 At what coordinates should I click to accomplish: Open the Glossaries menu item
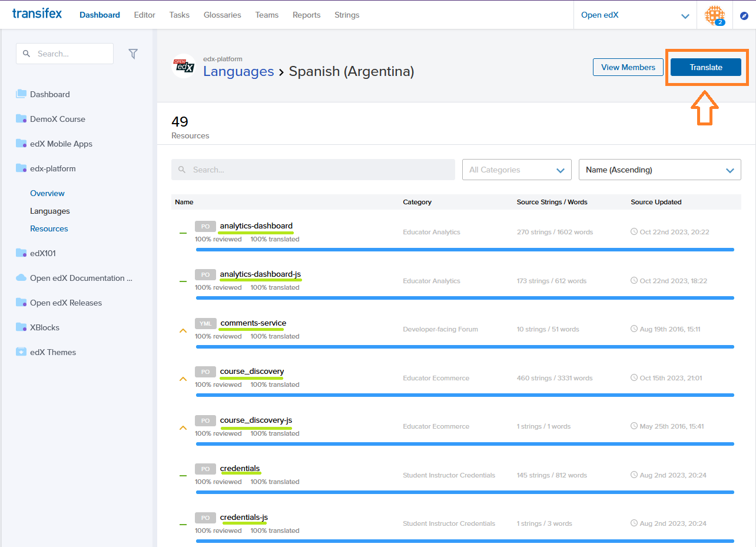pyautogui.click(x=222, y=15)
